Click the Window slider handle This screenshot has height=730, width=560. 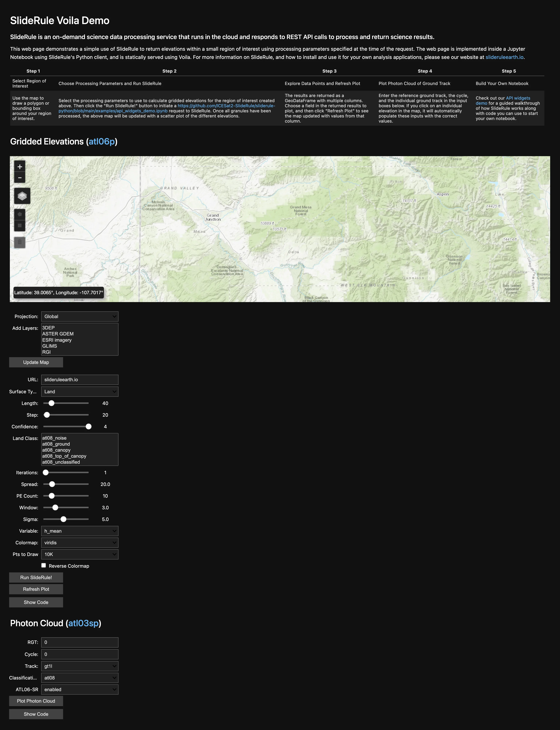pyautogui.click(x=55, y=508)
